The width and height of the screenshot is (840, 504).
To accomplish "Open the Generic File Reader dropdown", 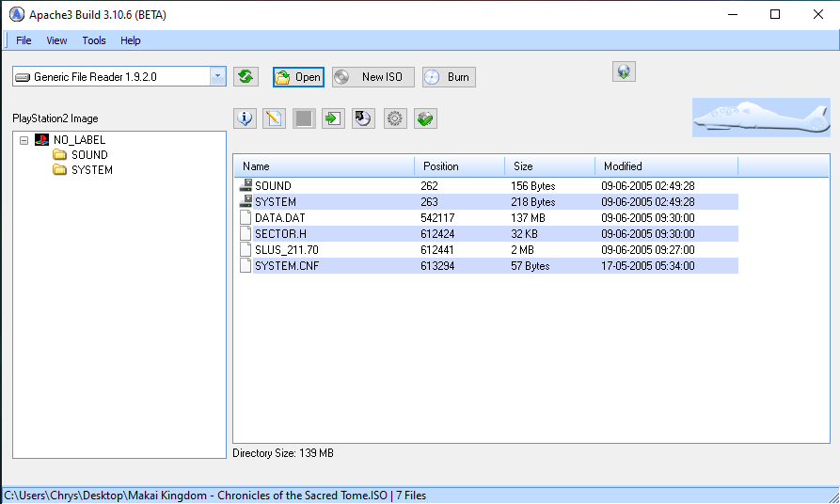I will point(217,77).
